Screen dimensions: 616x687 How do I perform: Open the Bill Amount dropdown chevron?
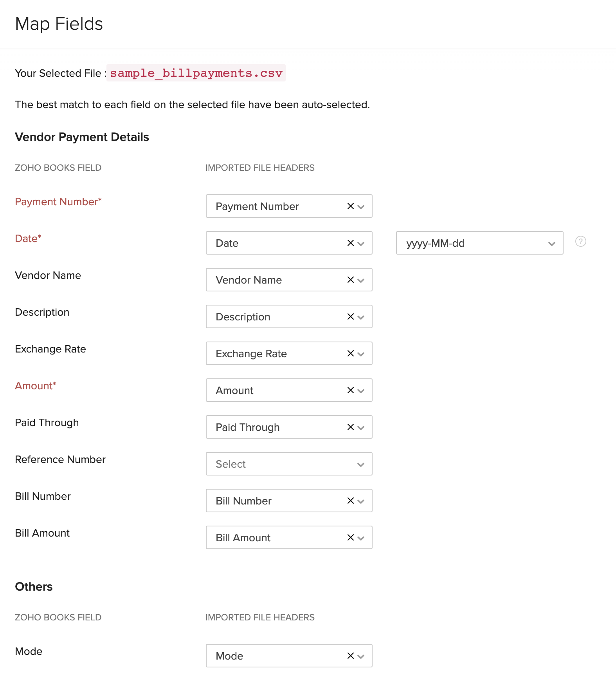[x=361, y=538]
